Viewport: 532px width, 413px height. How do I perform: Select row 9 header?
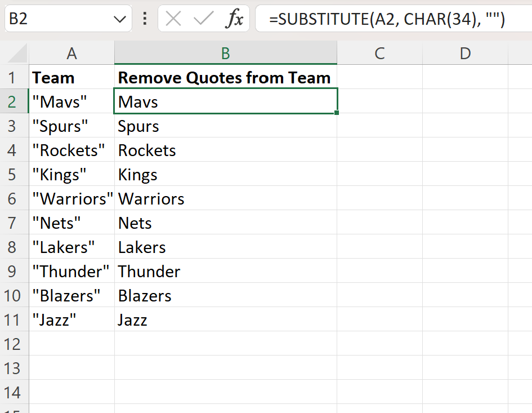pyautogui.click(x=14, y=272)
